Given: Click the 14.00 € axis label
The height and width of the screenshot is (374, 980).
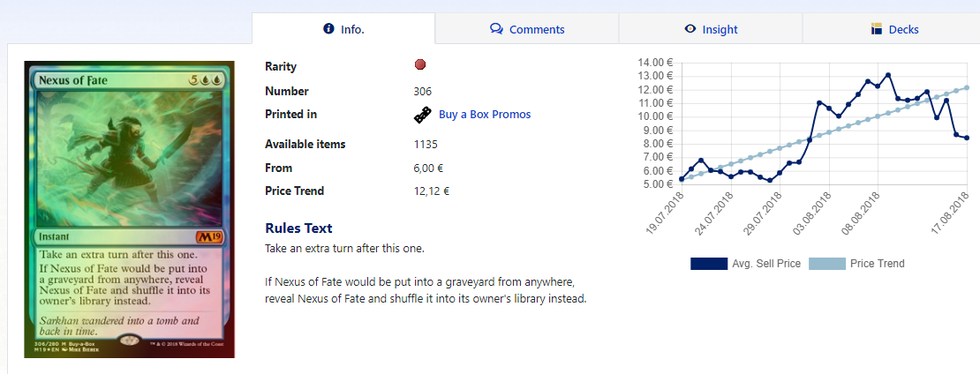Looking at the screenshot, I should point(655,63).
